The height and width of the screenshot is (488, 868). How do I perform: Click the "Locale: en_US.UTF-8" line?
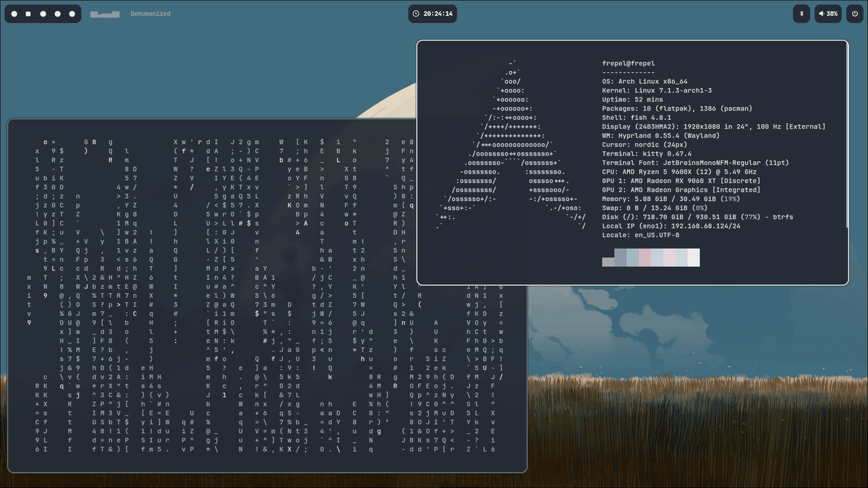[x=641, y=235]
